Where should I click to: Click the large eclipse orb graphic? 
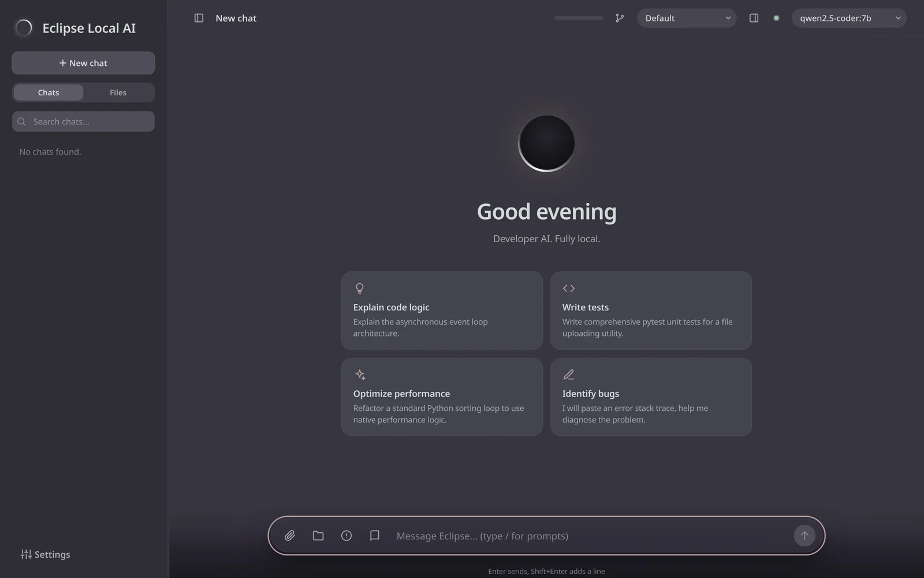[x=546, y=143]
